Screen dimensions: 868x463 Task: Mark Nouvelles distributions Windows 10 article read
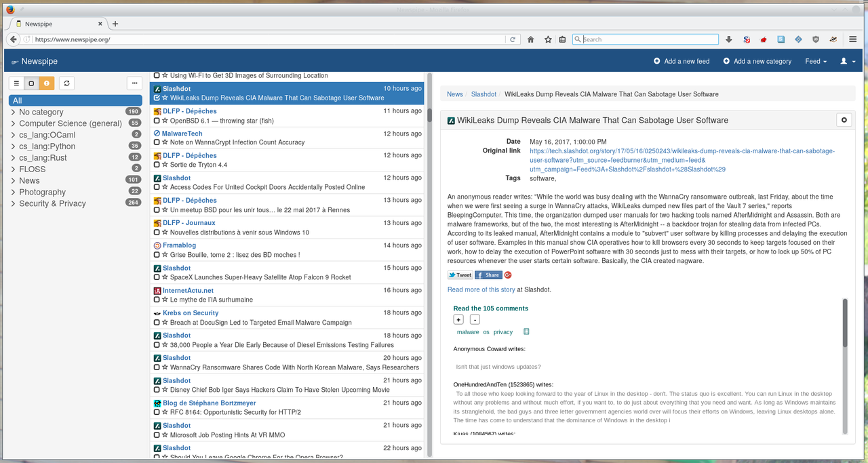click(157, 233)
